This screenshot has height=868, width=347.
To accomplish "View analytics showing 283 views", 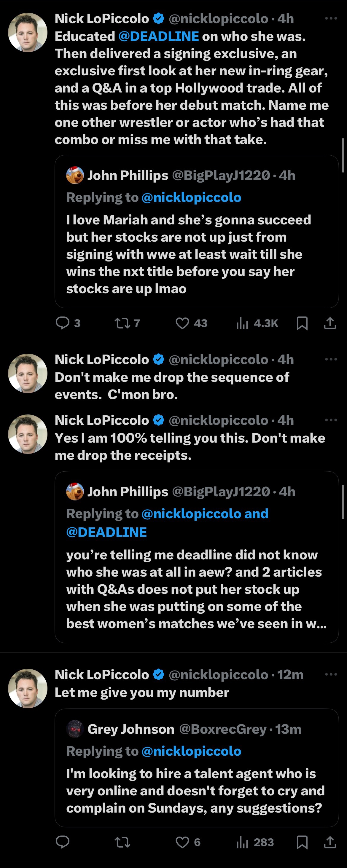I will point(243,843).
